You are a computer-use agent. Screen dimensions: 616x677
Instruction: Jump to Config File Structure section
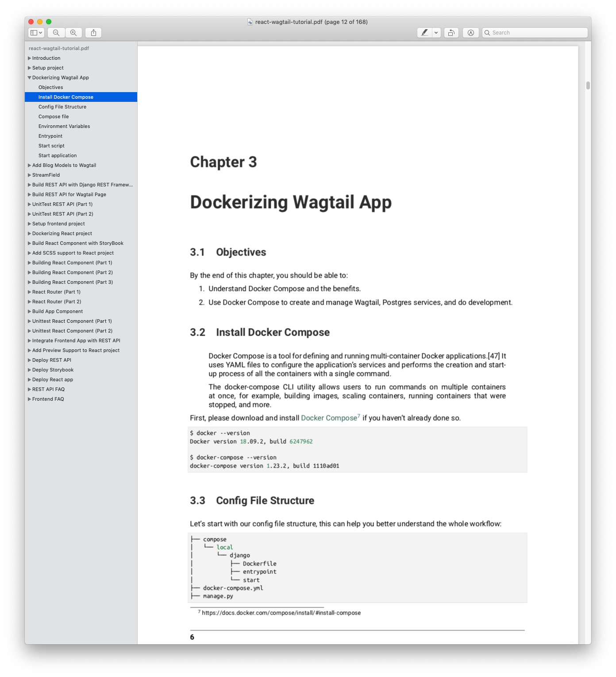pos(81,107)
